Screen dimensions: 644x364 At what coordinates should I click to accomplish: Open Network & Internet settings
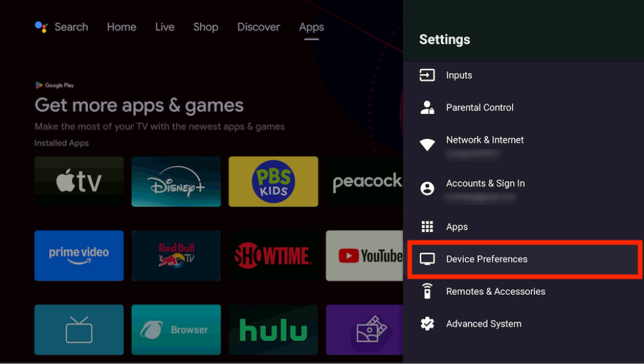523,146
